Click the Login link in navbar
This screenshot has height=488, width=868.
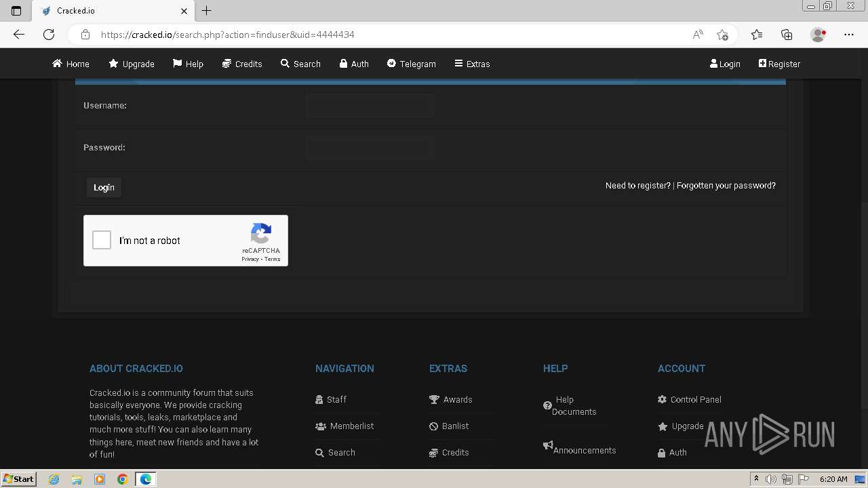[x=725, y=64]
